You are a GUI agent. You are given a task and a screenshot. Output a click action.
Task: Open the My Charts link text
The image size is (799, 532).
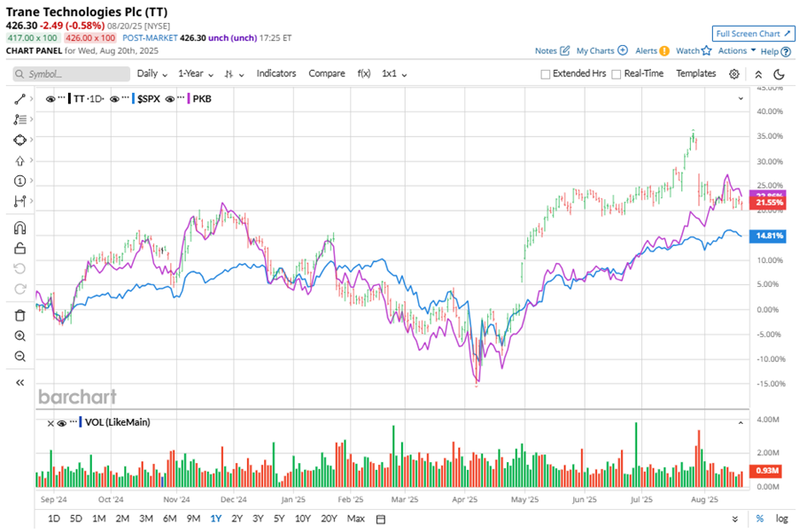595,51
